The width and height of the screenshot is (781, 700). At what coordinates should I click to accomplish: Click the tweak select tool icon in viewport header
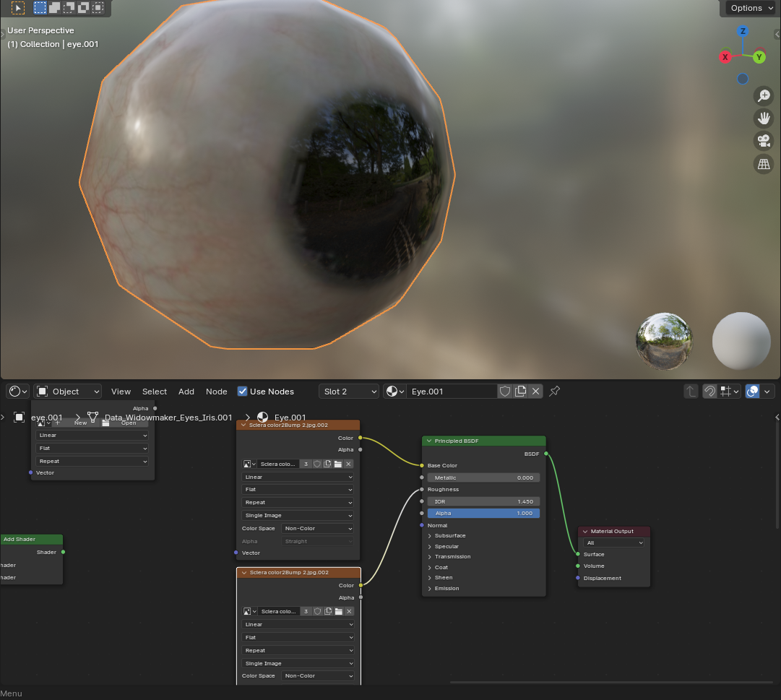(x=18, y=7)
